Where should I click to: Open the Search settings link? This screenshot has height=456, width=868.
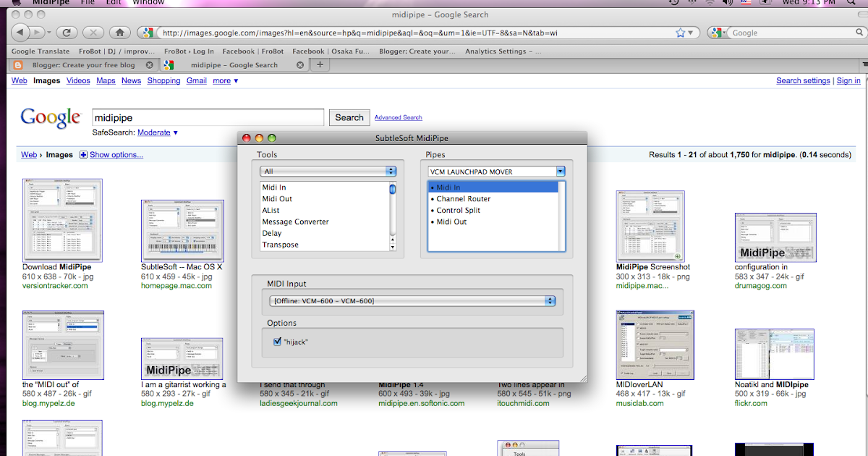(803, 81)
